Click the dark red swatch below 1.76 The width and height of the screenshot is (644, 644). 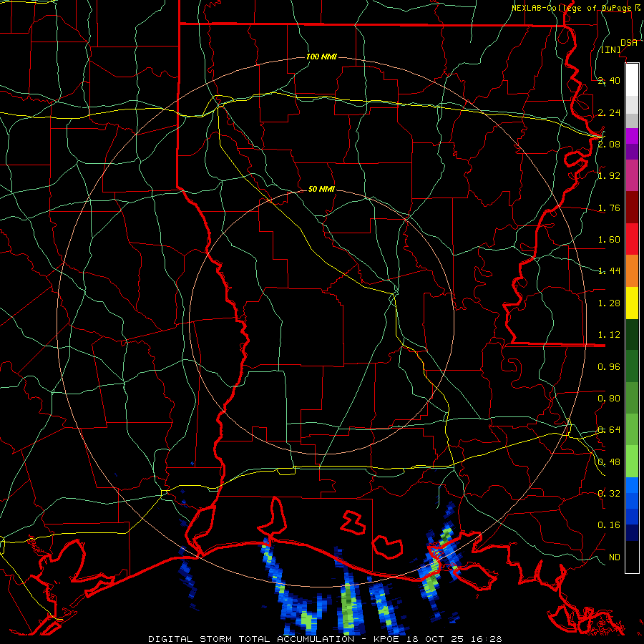tap(632, 208)
